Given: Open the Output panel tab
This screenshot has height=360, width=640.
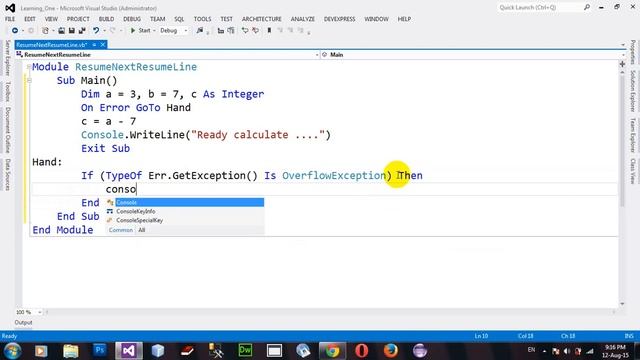Looking at the screenshot, I should (23, 322).
